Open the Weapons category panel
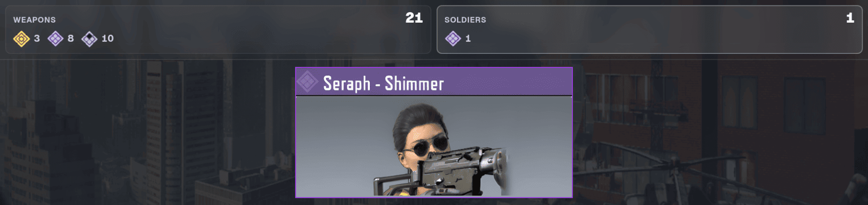This screenshot has width=868, height=205. (x=218, y=29)
